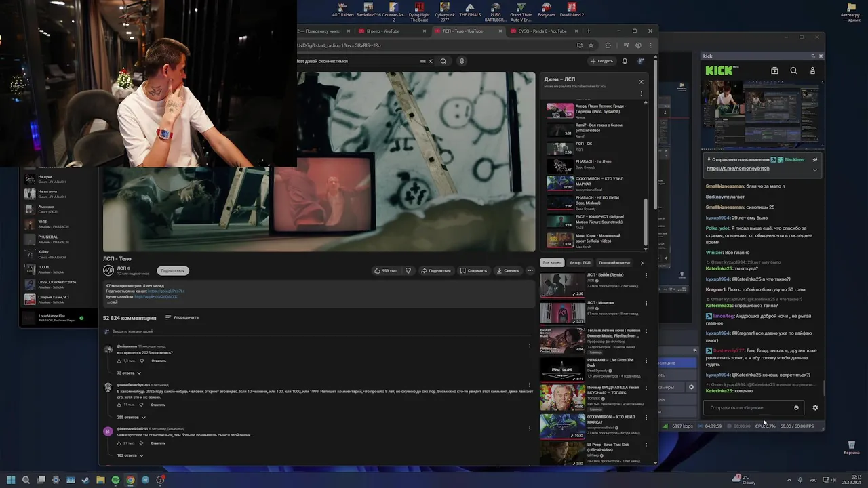Image resolution: width=868 pixels, height=488 pixels.
Task: Bookmark this page with star icon
Action: 591,45
